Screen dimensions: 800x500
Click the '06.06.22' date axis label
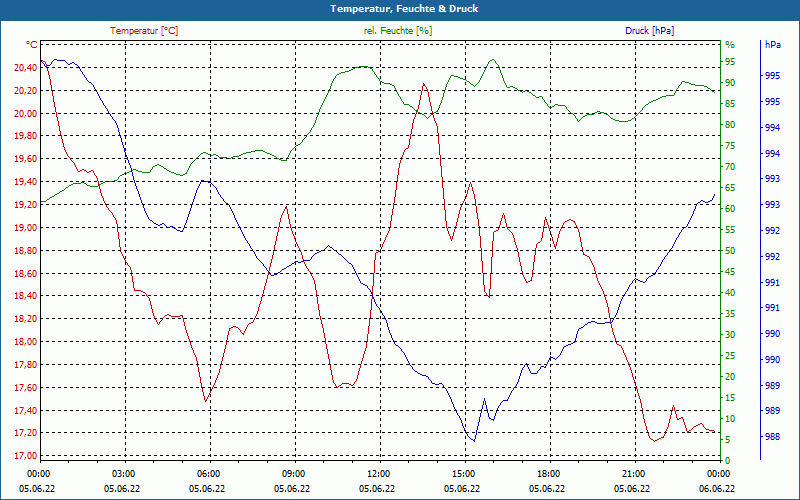(717, 488)
